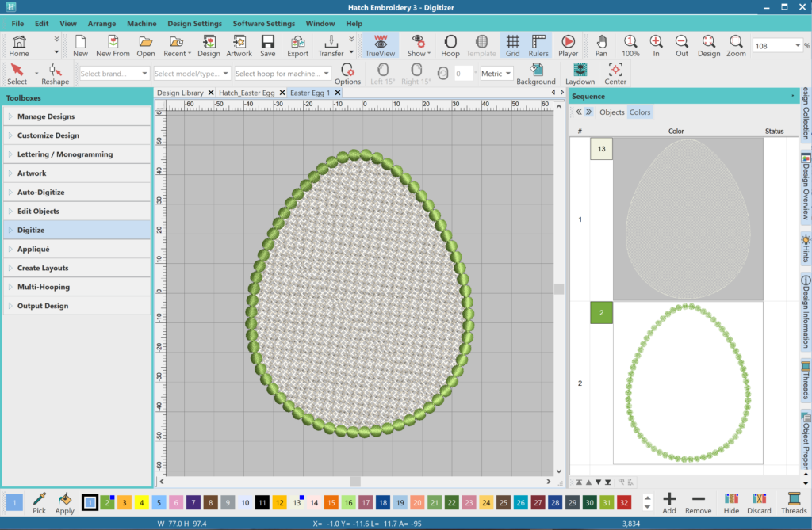Open the Metric units dropdown
The height and width of the screenshot is (530, 812).
[496, 74]
